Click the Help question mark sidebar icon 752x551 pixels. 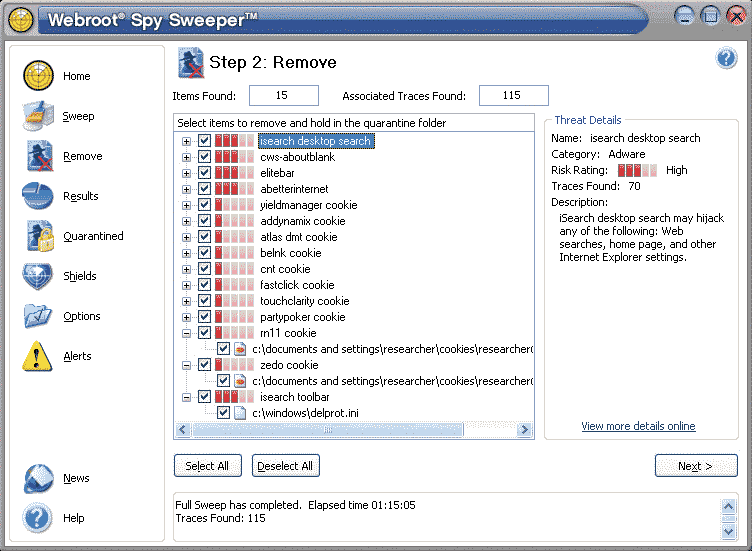coord(37,518)
